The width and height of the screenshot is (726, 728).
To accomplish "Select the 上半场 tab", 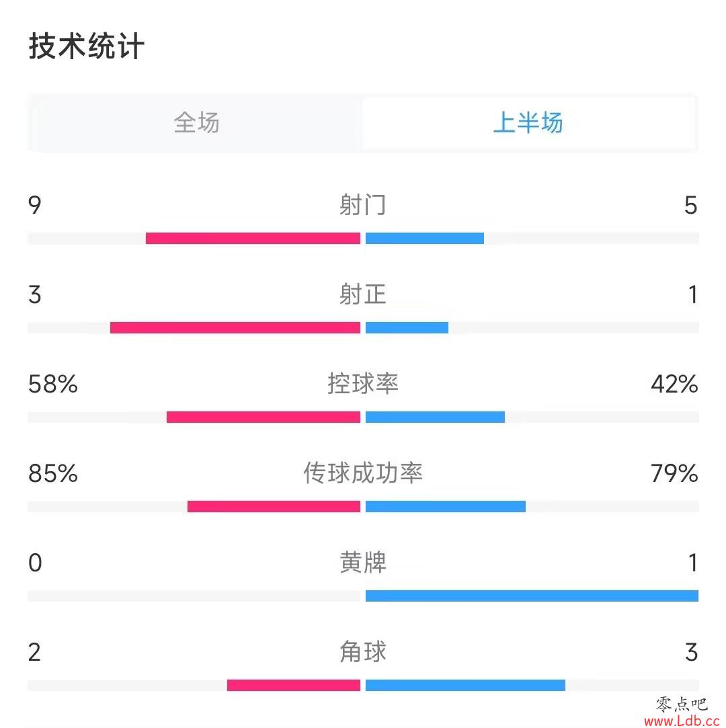I will [528, 123].
